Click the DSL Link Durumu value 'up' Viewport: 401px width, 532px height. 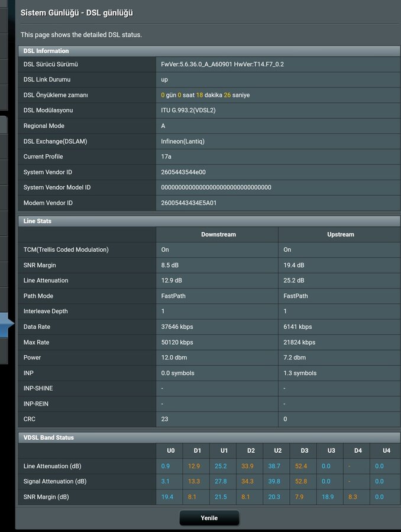[164, 79]
